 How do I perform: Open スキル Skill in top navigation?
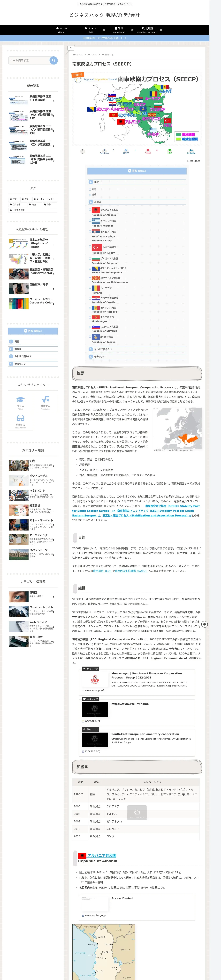click(90, 30)
